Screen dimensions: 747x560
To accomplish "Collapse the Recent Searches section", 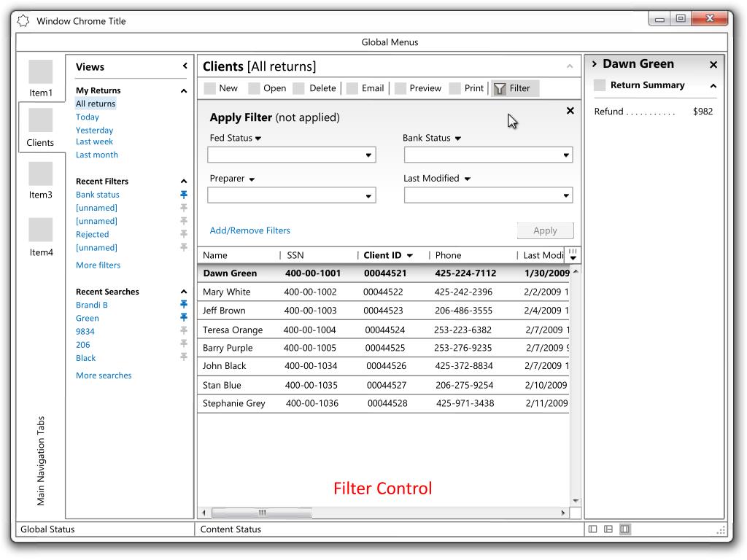I will tap(184, 292).
